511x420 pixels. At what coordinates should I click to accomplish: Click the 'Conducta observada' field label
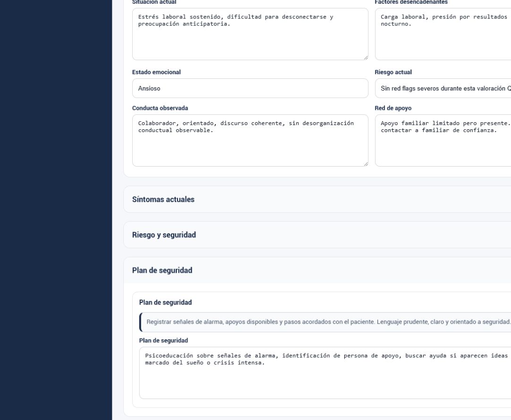coord(160,108)
